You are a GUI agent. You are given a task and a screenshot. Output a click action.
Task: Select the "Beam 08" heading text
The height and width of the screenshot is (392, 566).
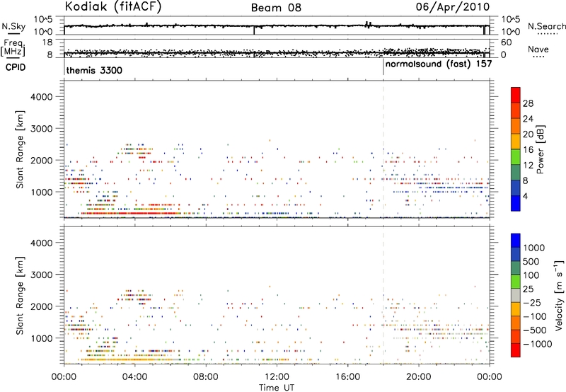pyautogui.click(x=276, y=8)
